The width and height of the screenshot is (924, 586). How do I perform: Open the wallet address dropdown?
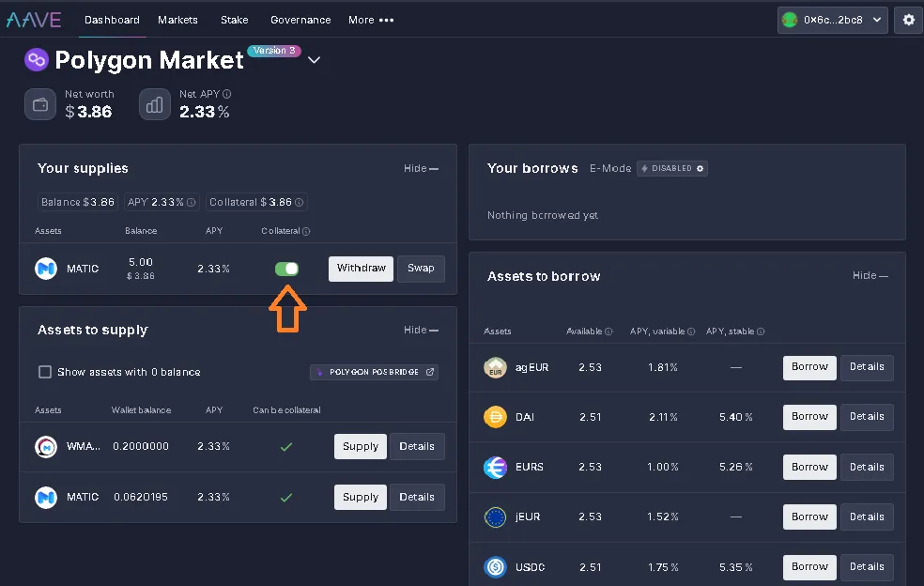pos(833,20)
